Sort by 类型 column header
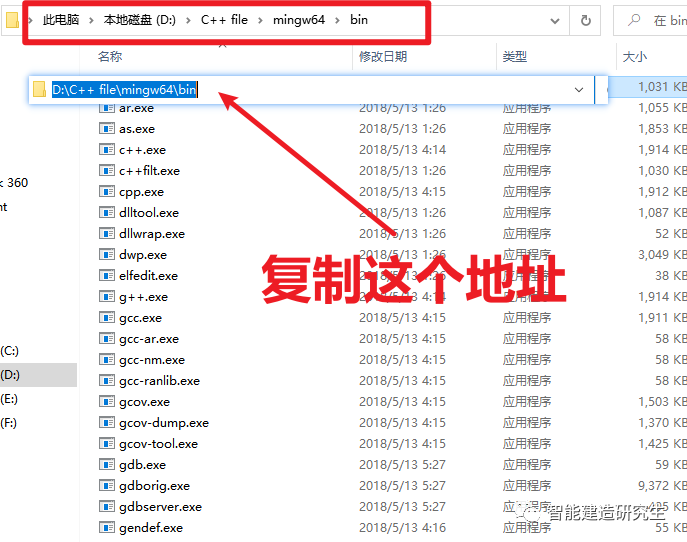Screen dimensions: 687x542 tap(514, 57)
